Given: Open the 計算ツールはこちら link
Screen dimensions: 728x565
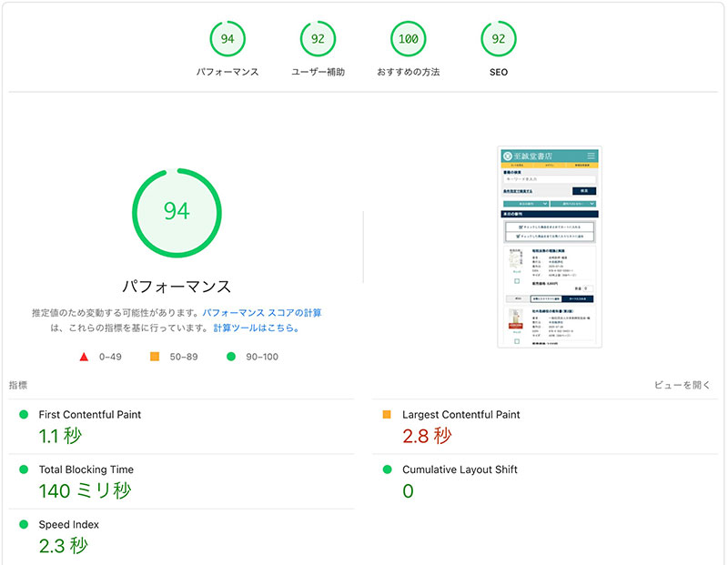Looking at the screenshot, I should pos(257,328).
